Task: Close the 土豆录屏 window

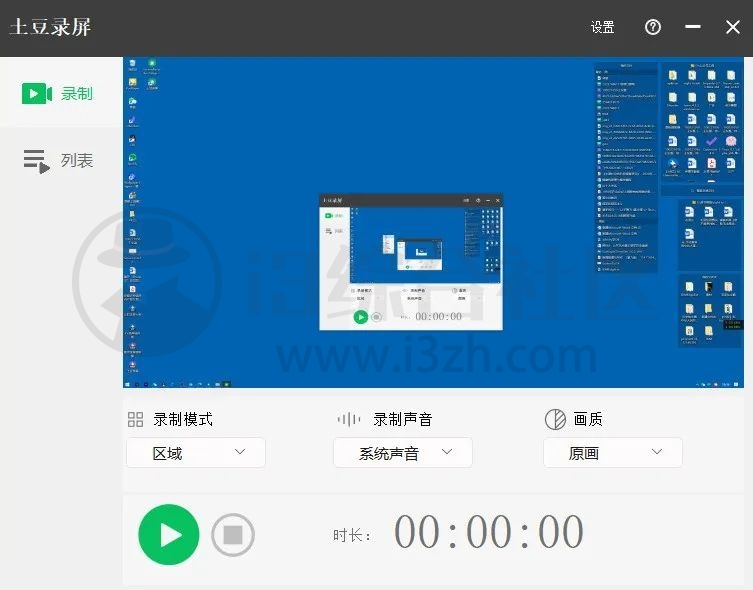Action: 733,27
